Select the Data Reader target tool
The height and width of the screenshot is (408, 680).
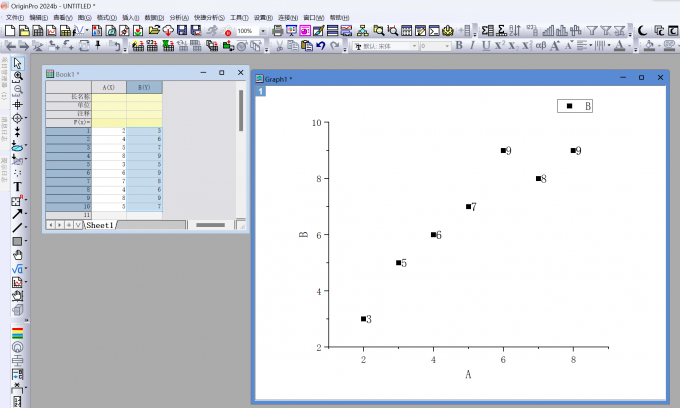click(17, 118)
